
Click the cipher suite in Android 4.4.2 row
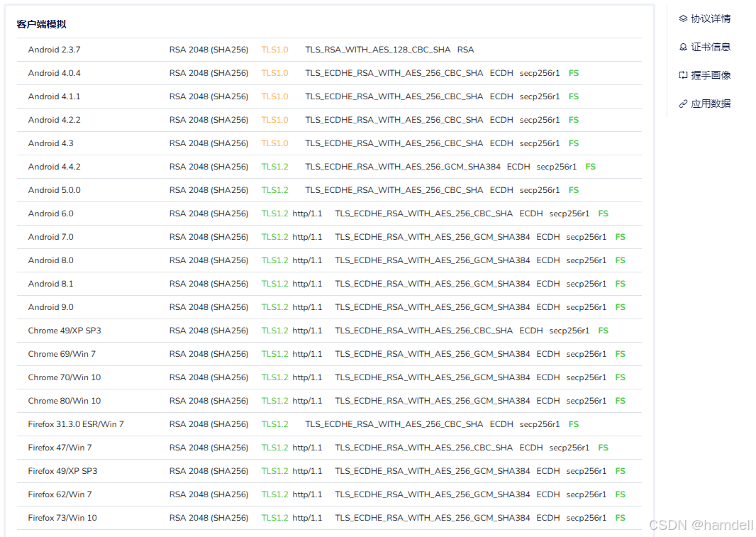pos(403,167)
